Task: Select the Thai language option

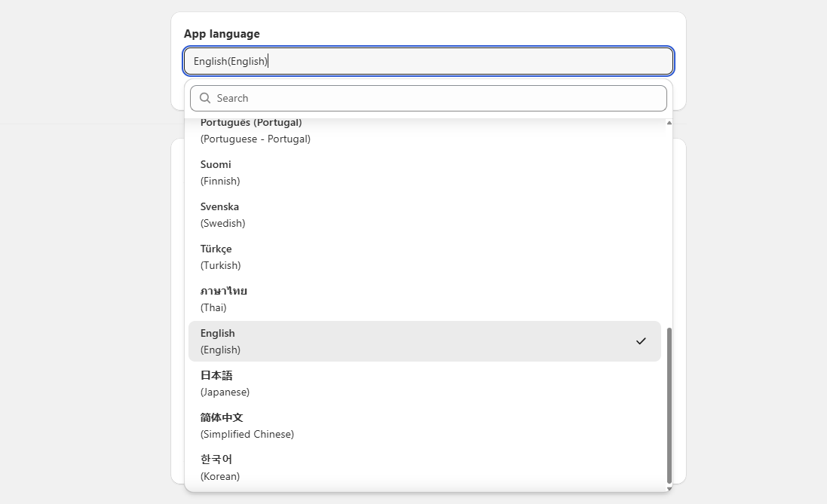Action: coord(424,299)
